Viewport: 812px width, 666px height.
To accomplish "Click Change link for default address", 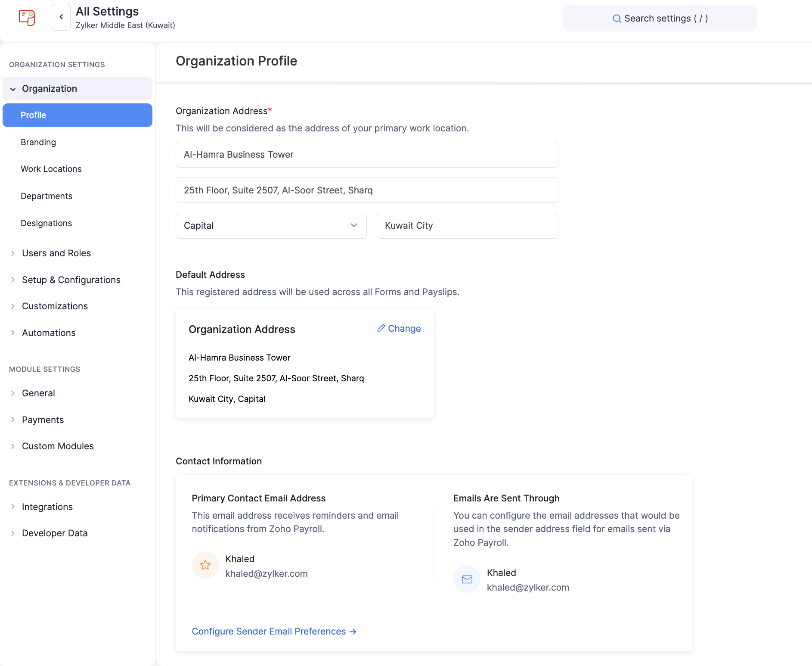I will click(404, 329).
